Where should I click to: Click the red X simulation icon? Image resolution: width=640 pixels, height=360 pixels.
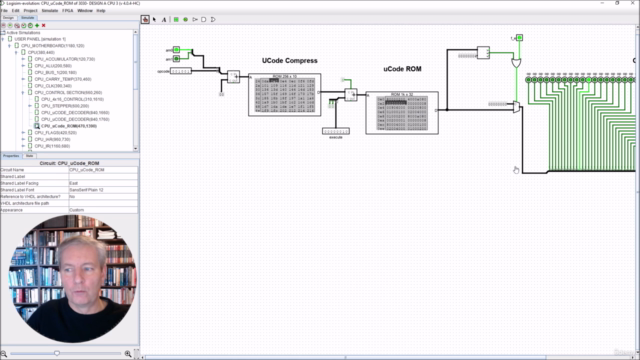click(x=44, y=25)
